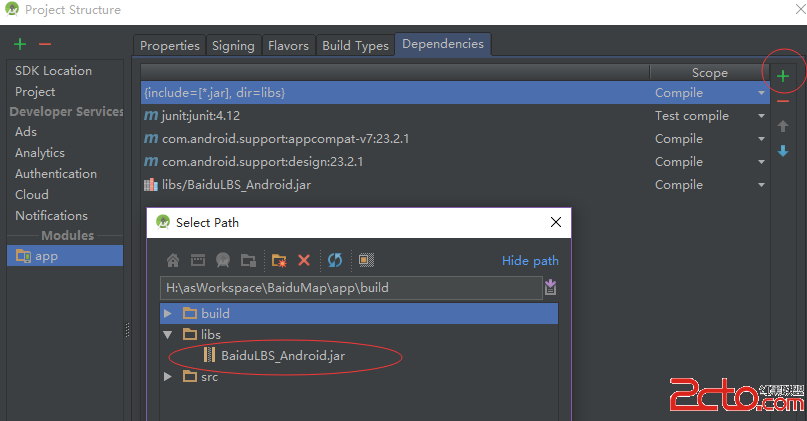
Task: Open the scope dropdown for the {include=[*.jar], dir=libs} row
Action: click(761, 93)
